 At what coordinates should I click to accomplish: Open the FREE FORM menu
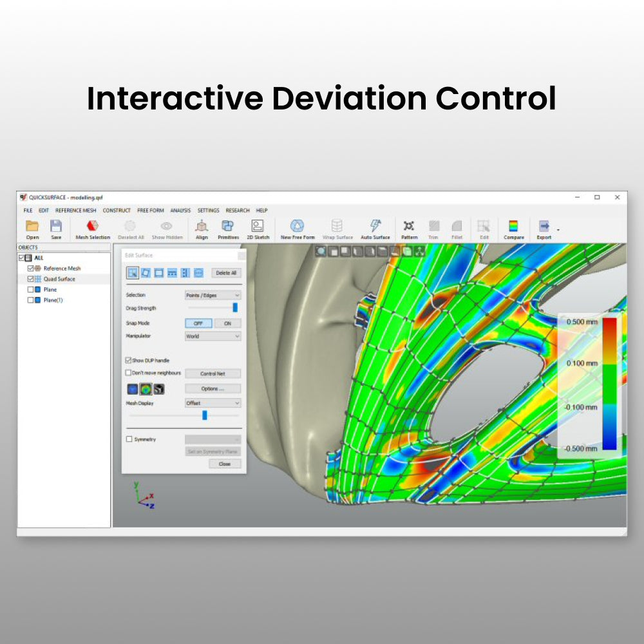(x=150, y=211)
